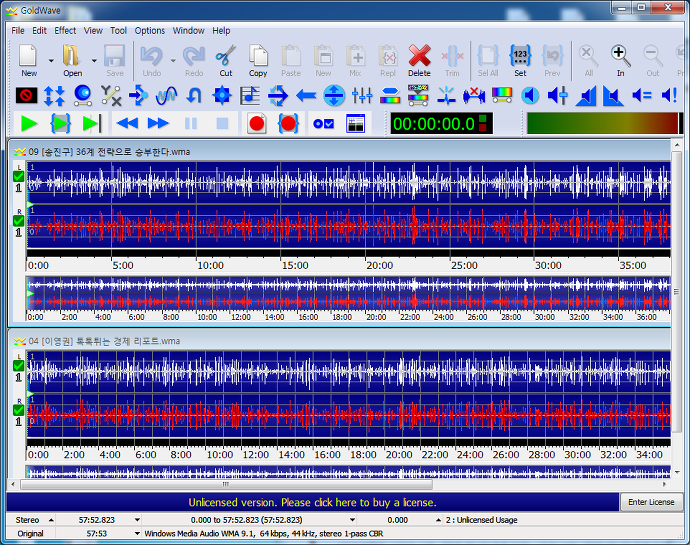Expand the New button dropdown arrow
Screen dimensions: 690x545
pos(51,61)
